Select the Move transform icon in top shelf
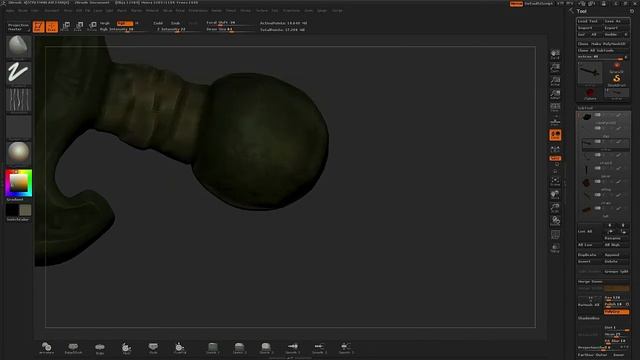 pyautogui.click(x=66, y=27)
